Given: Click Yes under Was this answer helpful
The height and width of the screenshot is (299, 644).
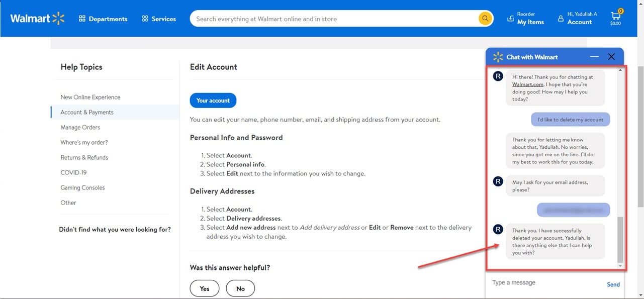Looking at the screenshot, I should point(204,288).
